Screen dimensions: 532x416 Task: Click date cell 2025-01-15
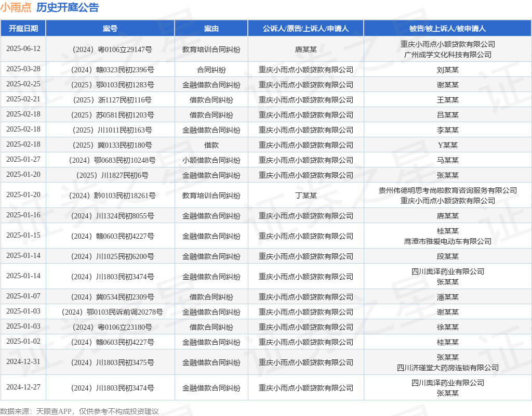click(x=23, y=236)
